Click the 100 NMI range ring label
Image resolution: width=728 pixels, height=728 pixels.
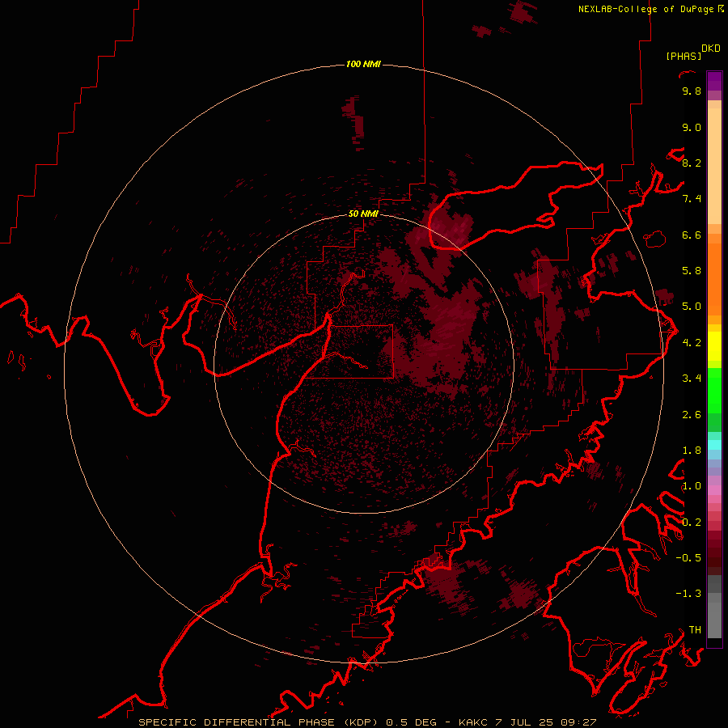[363, 64]
